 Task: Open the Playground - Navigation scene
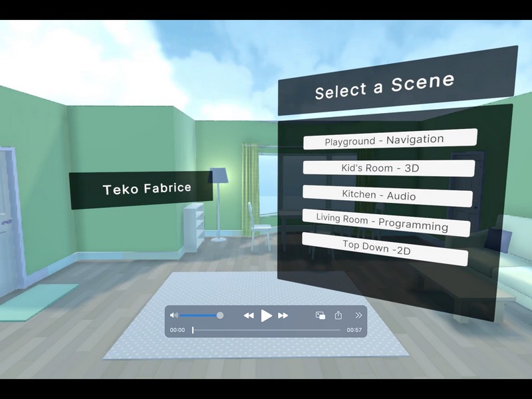(x=384, y=139)
